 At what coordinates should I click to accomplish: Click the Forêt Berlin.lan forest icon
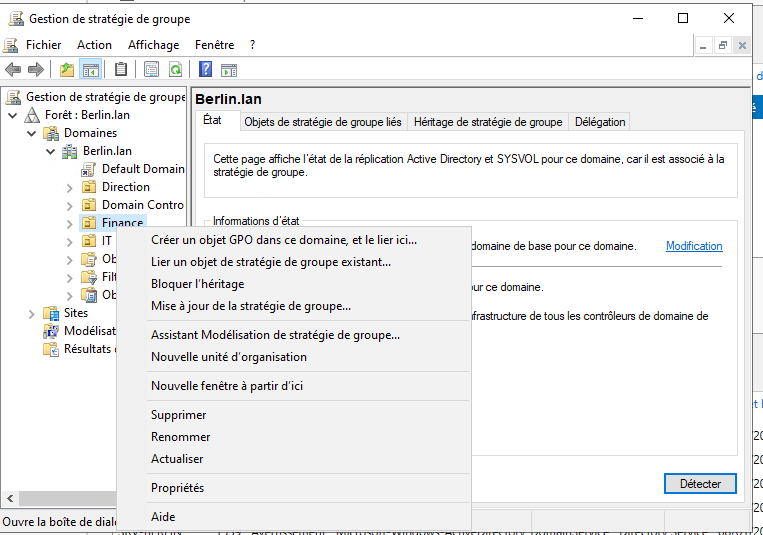pos(32,115)
